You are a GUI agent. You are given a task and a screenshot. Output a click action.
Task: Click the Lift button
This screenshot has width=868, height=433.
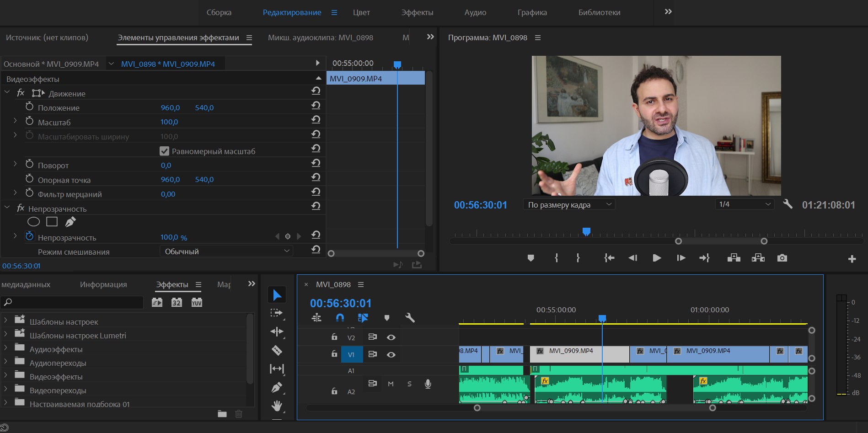pos(734,258)
